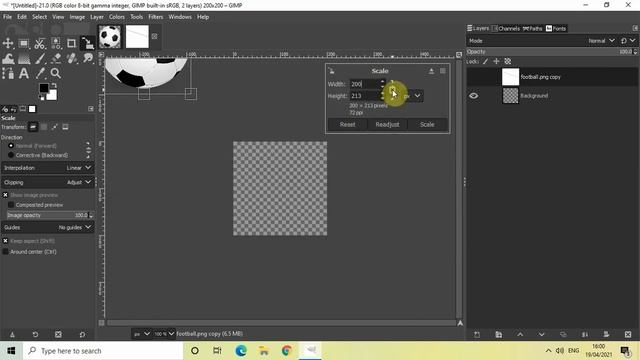The image size is (640, 360).
Task: Select the football.png copy layer thumbnail
Action: click(510, 77)
